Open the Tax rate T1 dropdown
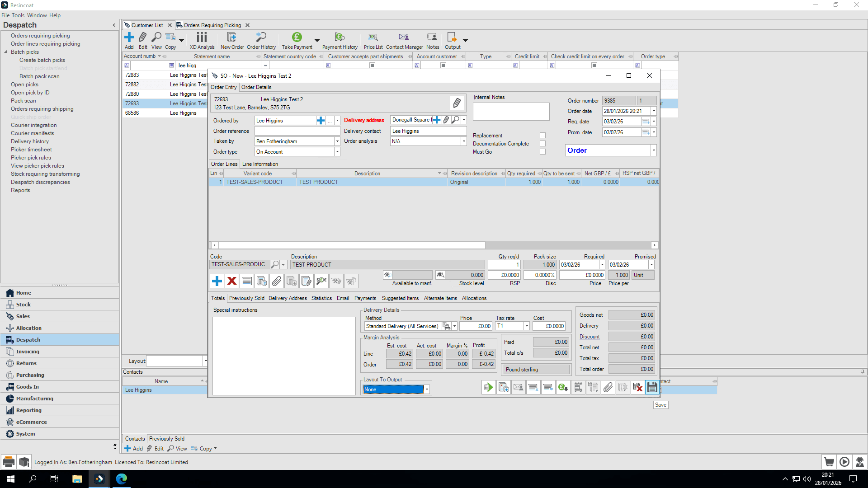868x488 pixels. pos(527,326)
